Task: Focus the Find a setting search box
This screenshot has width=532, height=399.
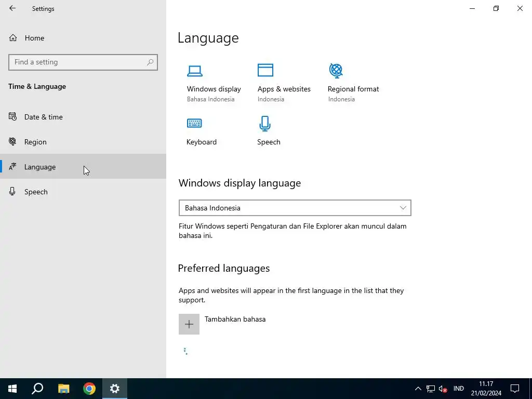Action: [x=83, y=62]
